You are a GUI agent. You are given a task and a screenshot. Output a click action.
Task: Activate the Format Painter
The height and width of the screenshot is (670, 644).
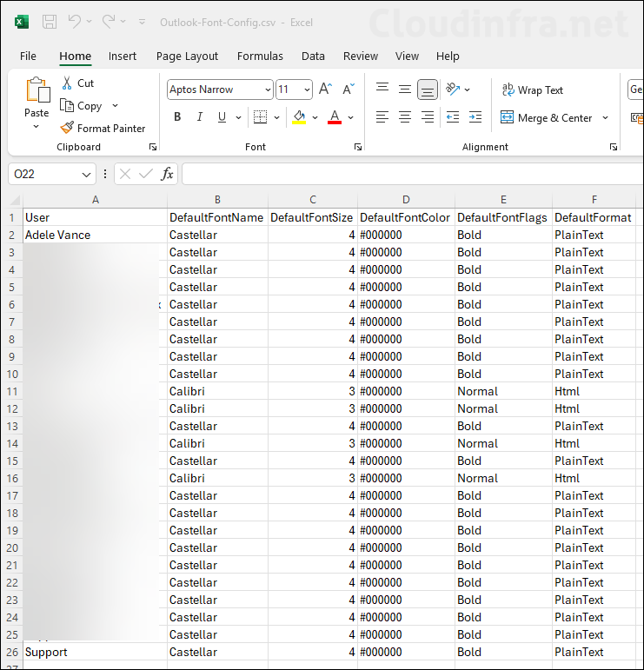tap(103, 128)
